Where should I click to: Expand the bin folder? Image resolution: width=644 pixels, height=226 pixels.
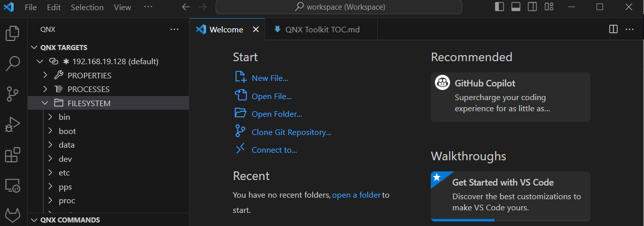click(x=50, y=117)
